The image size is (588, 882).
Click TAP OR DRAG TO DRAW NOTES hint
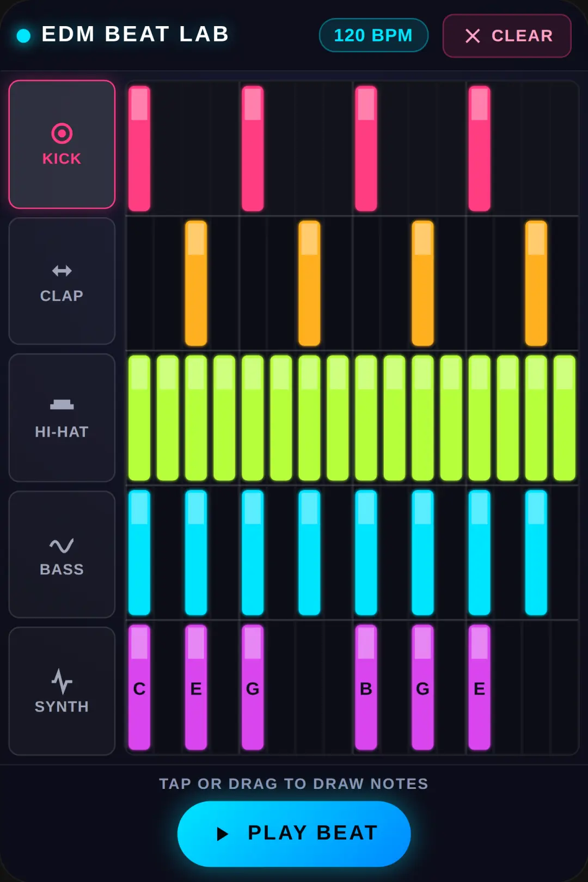click(293, 783)
